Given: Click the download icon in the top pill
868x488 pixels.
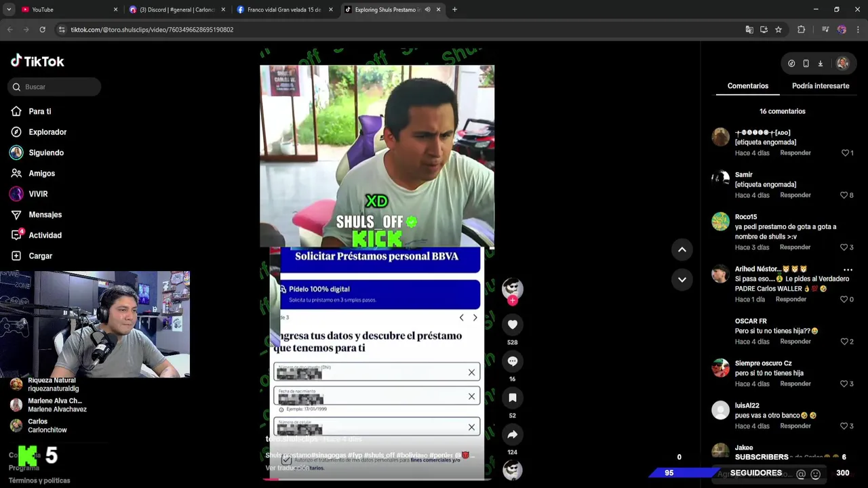Looking at the screenshot, I should click(x=820, y=63).
